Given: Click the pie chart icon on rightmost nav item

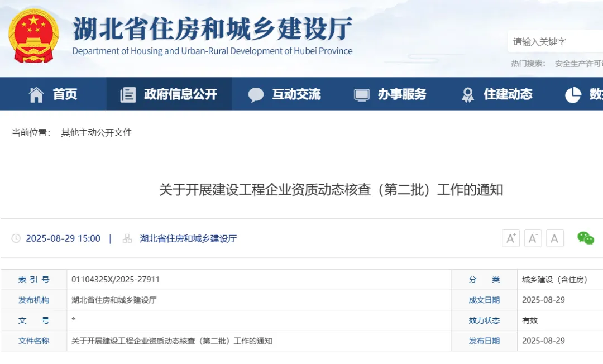Looking at the screenshot, I should click(573, 94).
